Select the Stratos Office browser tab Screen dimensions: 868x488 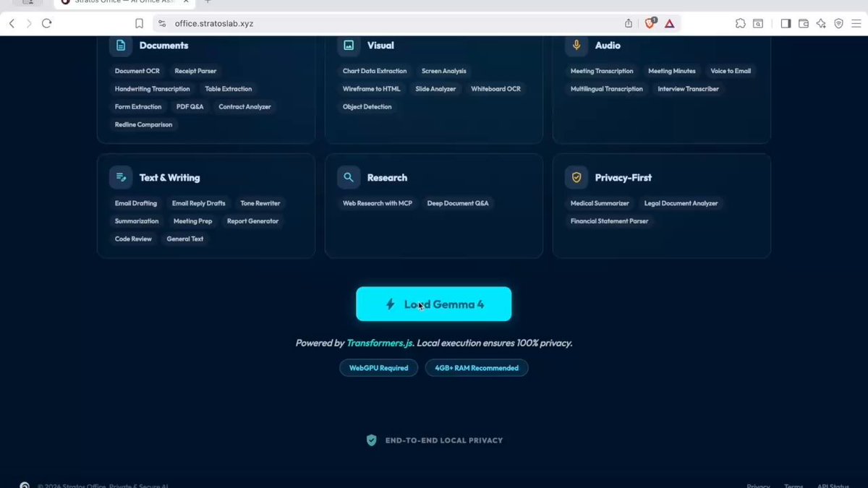(x=125, y=2)
